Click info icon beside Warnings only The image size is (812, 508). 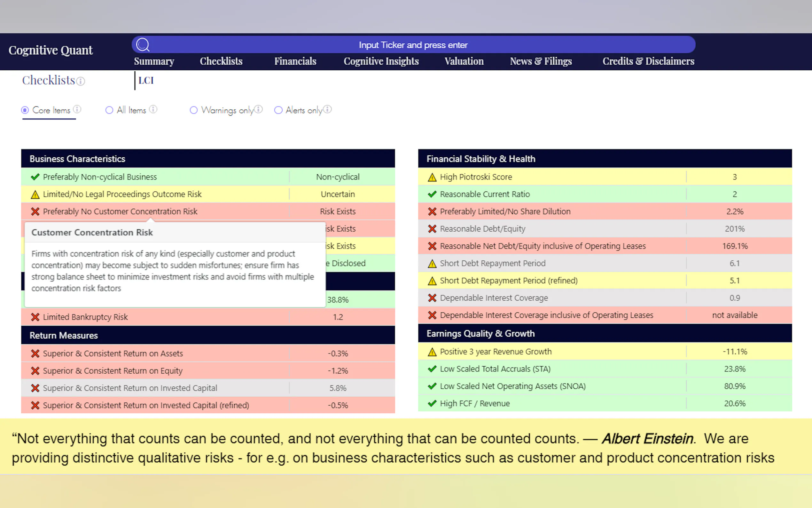259,109
